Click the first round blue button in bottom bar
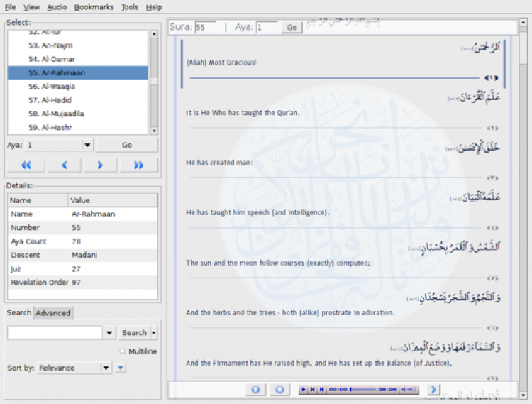This screenshot has height=404, width=532. coord(255,389)
